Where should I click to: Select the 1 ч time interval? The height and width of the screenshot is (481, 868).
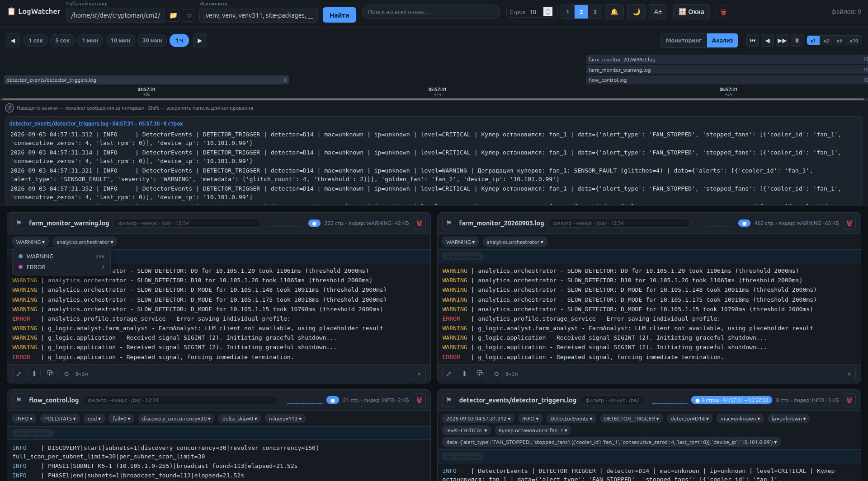coord(179,41)
